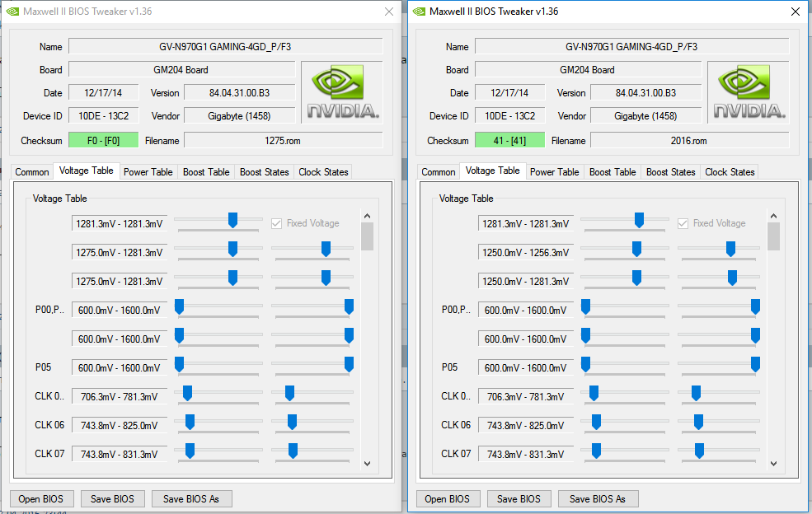
Task: Open the Boost States tab in the right window
Action: click(671, 172)
